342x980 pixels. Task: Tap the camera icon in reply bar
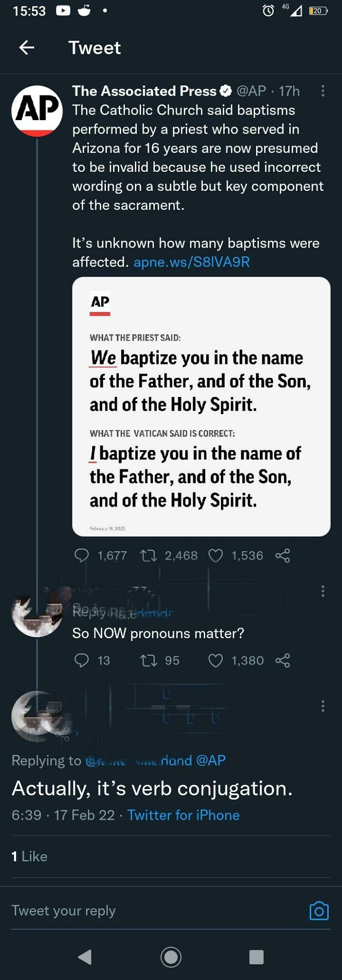pos(319,911)
